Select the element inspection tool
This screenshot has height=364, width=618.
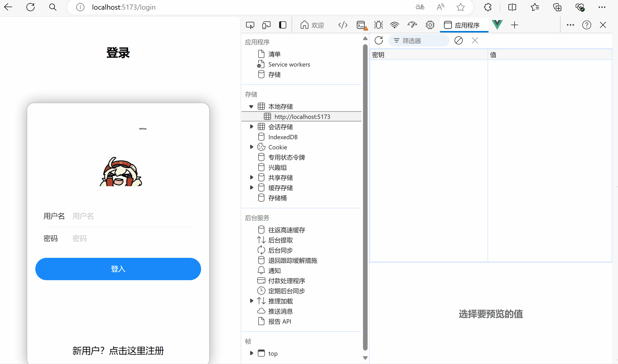(x=250, y=25)
